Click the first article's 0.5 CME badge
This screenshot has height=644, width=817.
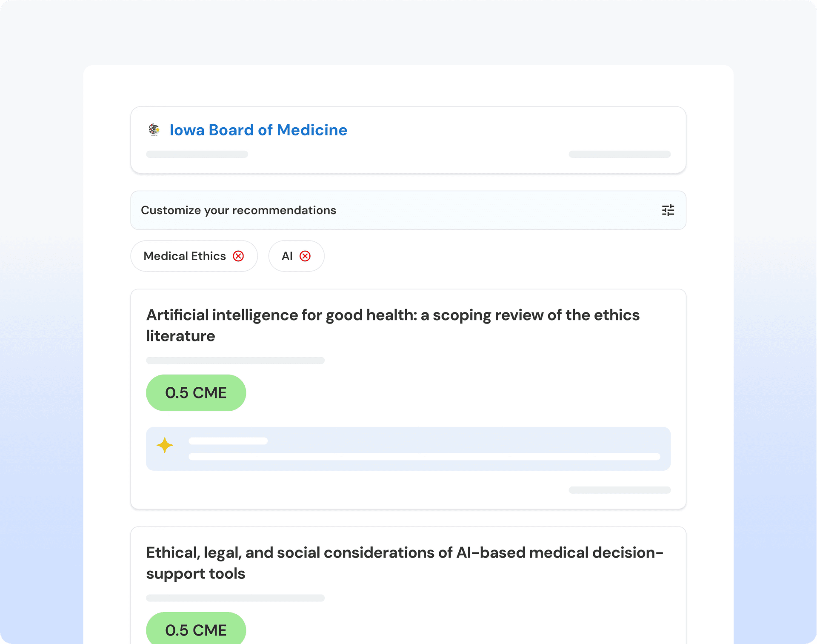point(196,392)
